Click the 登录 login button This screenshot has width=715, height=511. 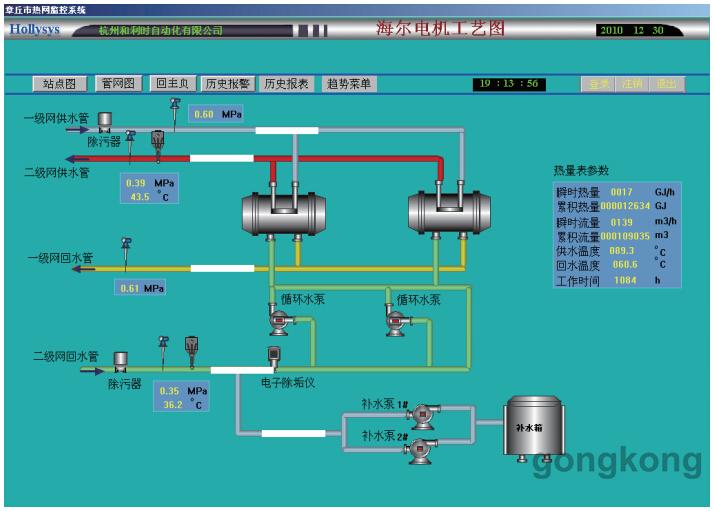[599, 84]
